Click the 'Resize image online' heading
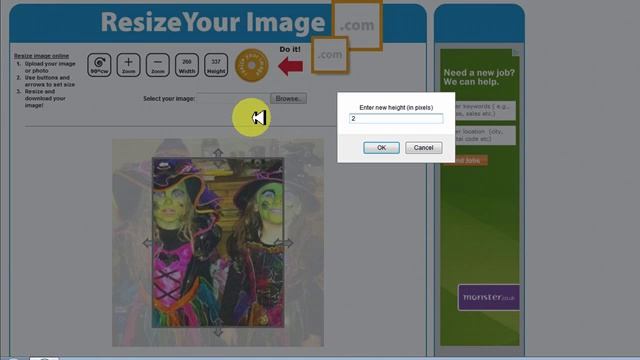Screen dimensions: 640x360 click(41, 56)
